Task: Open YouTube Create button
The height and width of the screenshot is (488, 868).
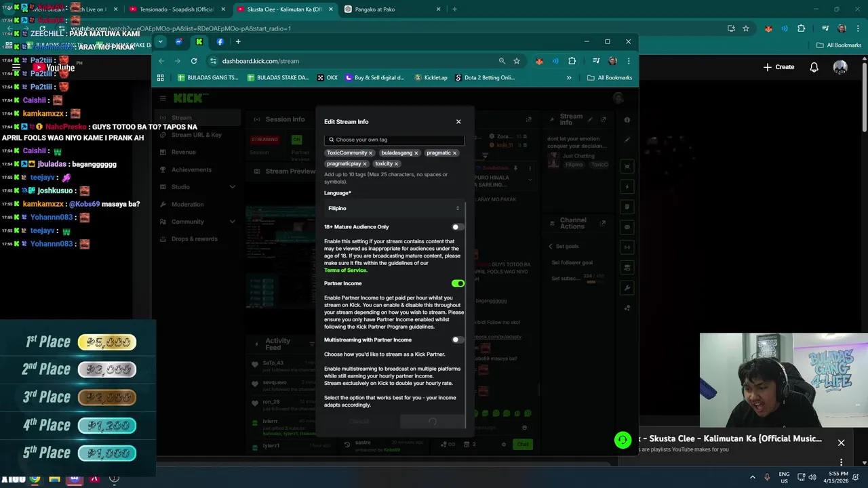Action: click(x=778, y=67)
